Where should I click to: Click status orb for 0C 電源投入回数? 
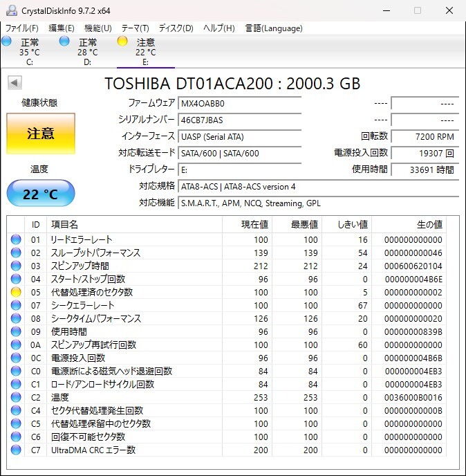pyautogui.click(x=16, y=358)
